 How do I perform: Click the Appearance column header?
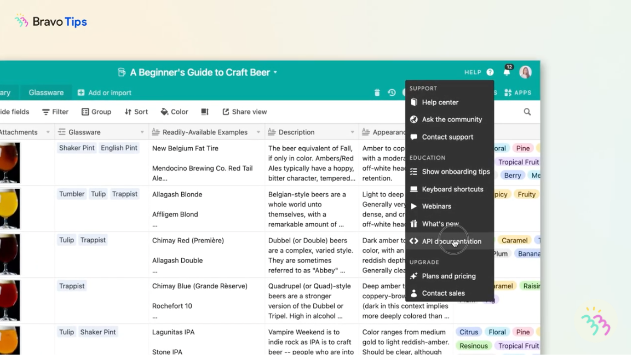pos(383,132)
